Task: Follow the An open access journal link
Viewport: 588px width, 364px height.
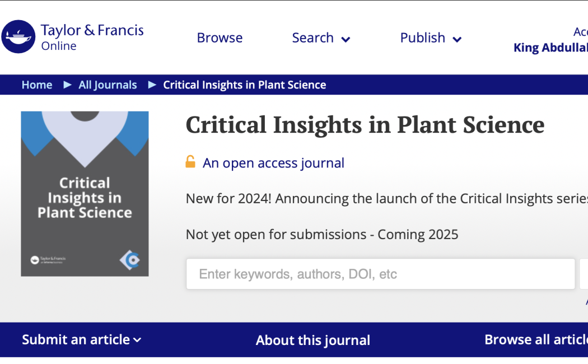Action: (x=273, y=163)
